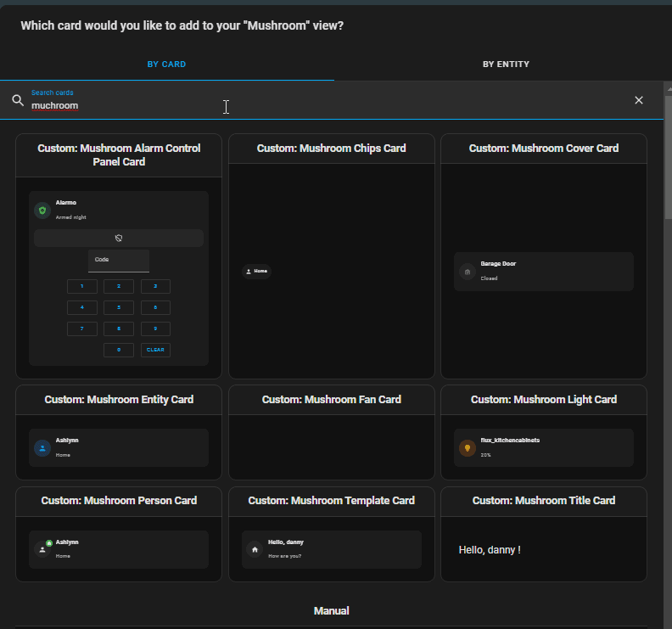The image size is (672, 629).
Task: Click the 'Closed' state under Garage Door
Action: [x=489, y=278]
